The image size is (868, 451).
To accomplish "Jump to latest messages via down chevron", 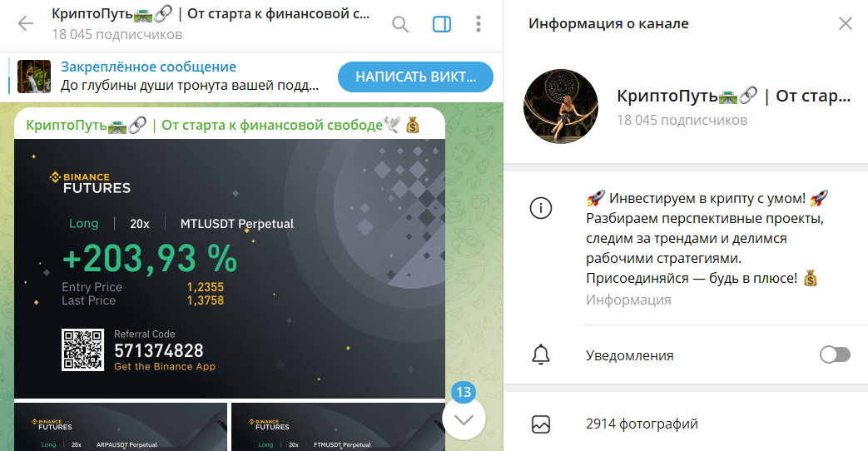I will [464, 419].
